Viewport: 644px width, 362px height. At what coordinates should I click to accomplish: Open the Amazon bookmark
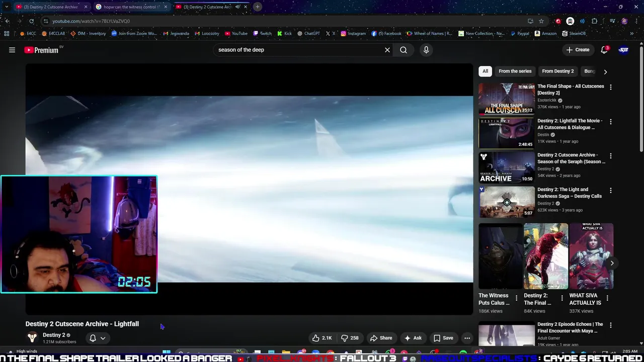coord(545,34)
